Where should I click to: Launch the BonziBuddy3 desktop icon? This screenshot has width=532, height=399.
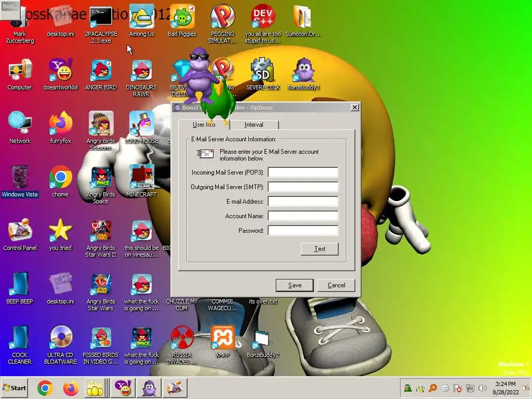(x=303, y=74)
